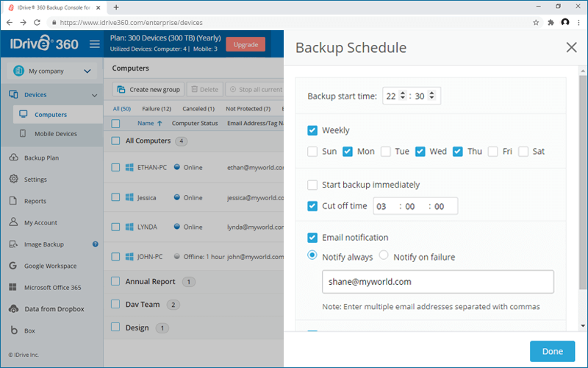588x368 pixels.
Task: Select the Notify always radio button
Action: (x=312, y=255)
